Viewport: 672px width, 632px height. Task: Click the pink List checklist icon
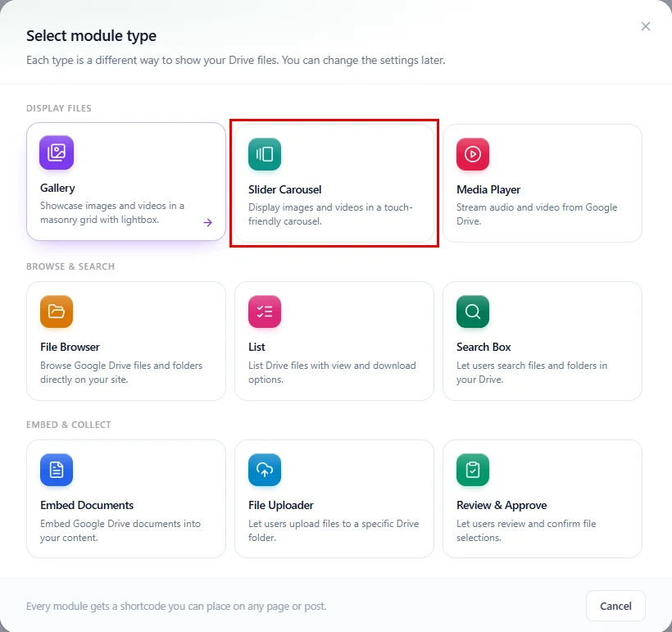pos(265,311)
